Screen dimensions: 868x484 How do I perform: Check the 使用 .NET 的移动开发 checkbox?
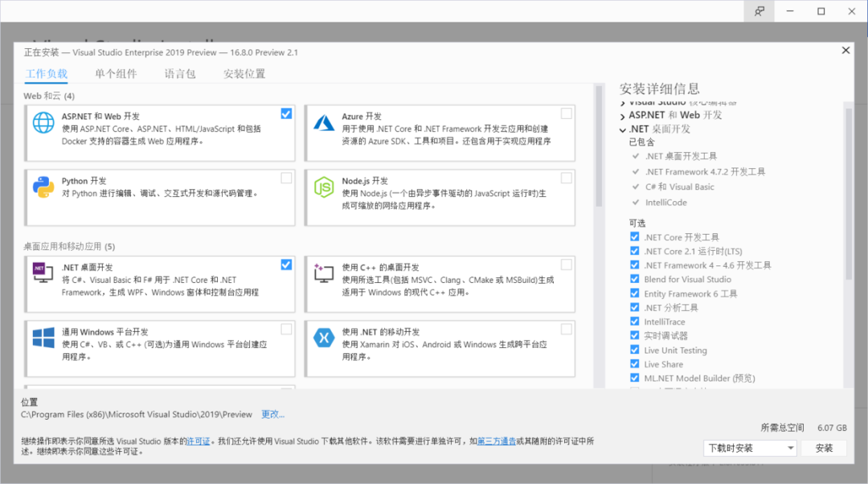(x=567, y=330)
